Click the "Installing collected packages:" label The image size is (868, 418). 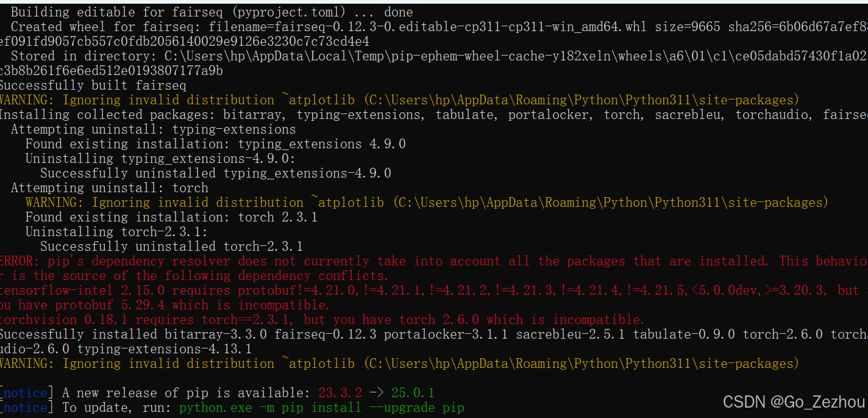click(107, 115)
